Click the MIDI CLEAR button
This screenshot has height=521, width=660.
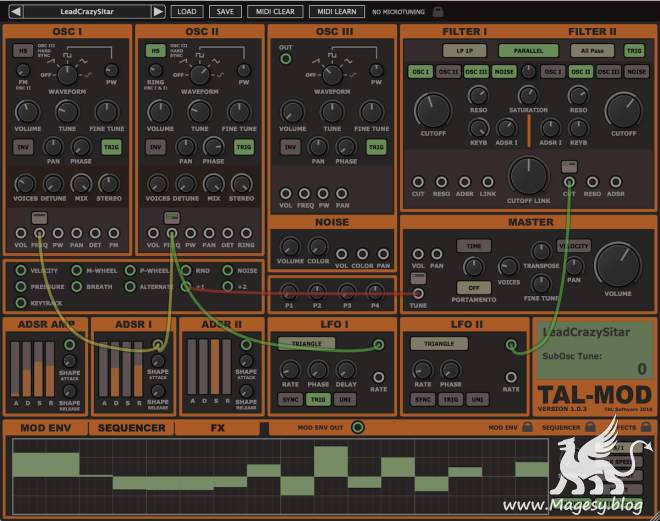pos(275,12)
